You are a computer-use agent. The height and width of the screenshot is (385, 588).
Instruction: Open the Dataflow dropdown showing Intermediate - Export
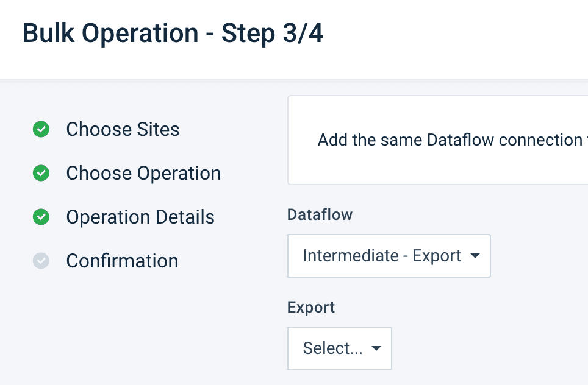(x=389, y=256)
